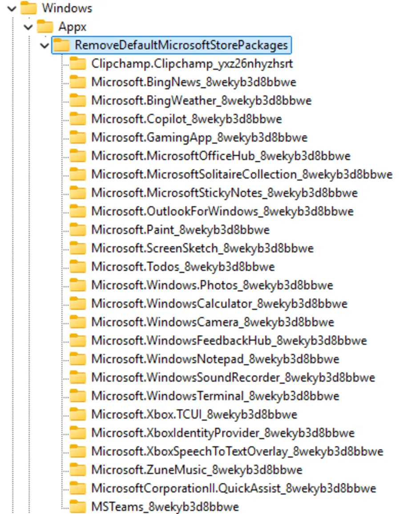Click the Clipchamp.Clipchamp folder icon
This screenshot has width=420, height=514.
(77, 63)
